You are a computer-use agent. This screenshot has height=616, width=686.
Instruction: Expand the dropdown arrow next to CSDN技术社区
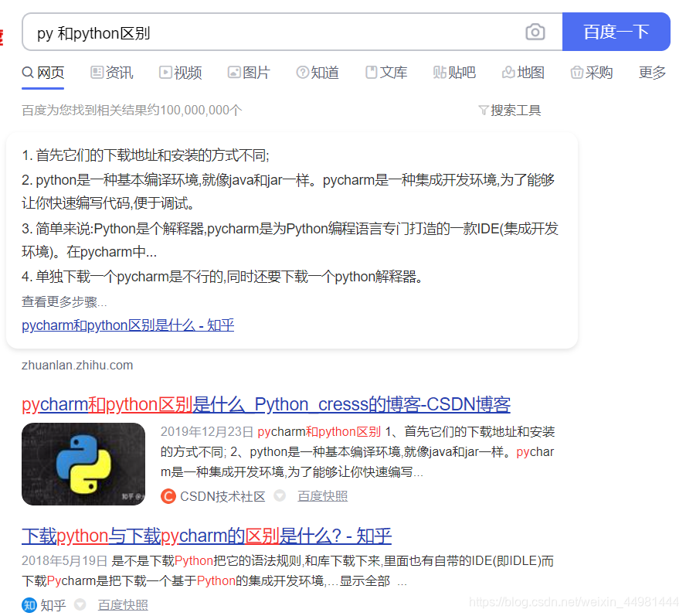coord(280,496)
